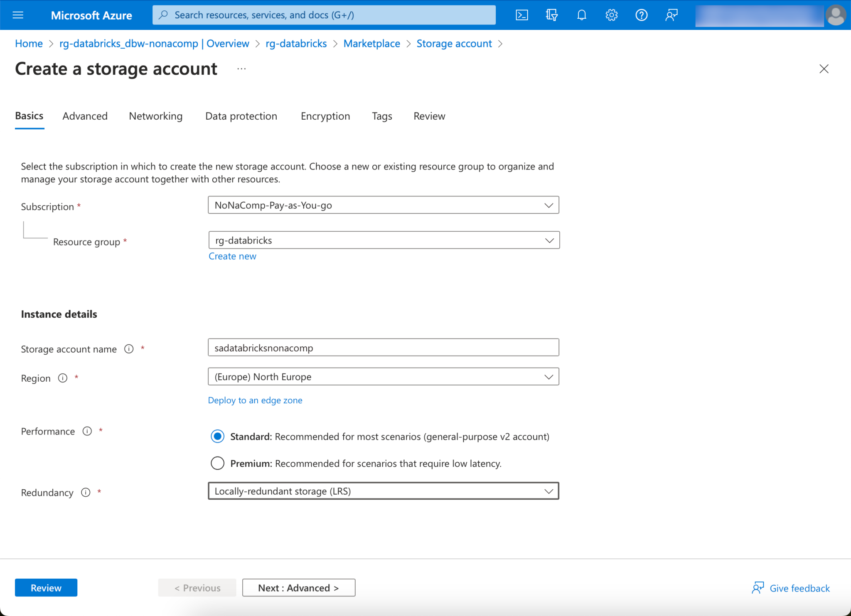Screen dimensions: 851x616
Task: Click the top bar feedback icon
Action: click(x=671, y=15)
